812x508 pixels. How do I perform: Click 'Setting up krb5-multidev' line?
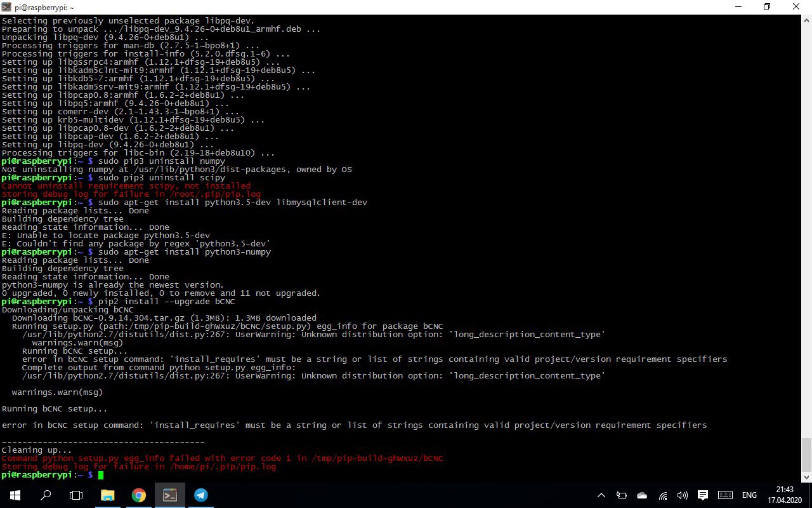tap(133, 120)
